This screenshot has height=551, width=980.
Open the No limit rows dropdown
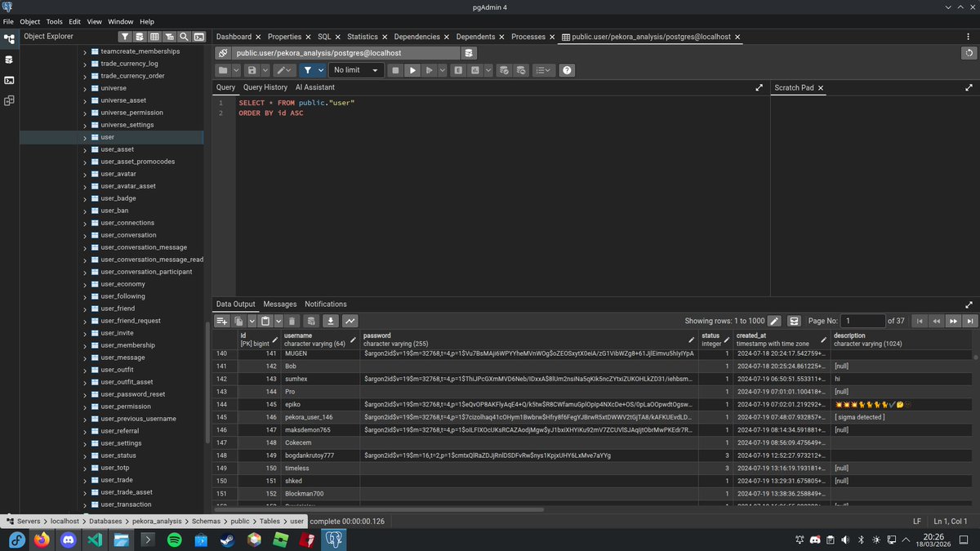356,70
